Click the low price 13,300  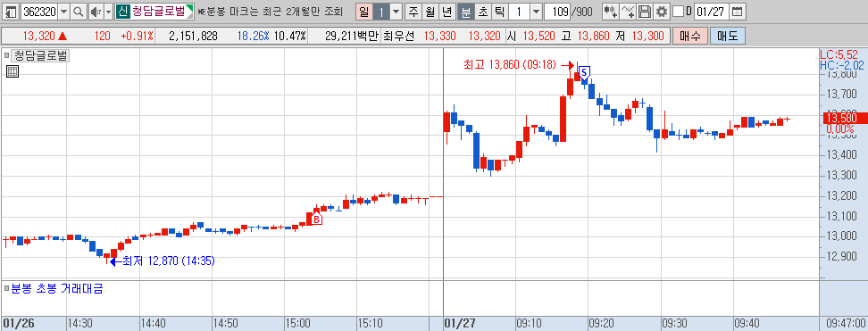pos(647,37)
